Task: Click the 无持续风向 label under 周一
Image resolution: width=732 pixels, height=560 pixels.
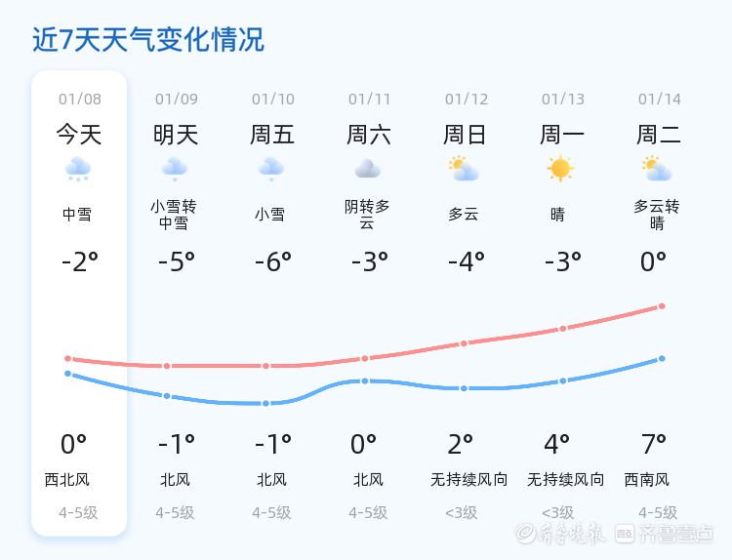Action: point(565,479)
